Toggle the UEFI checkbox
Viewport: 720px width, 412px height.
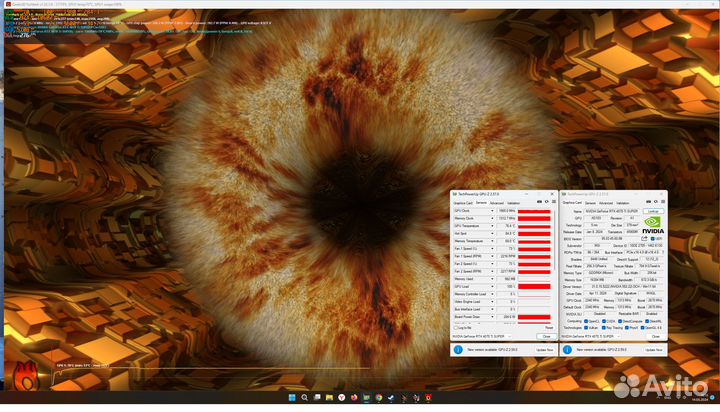[652, 238]
